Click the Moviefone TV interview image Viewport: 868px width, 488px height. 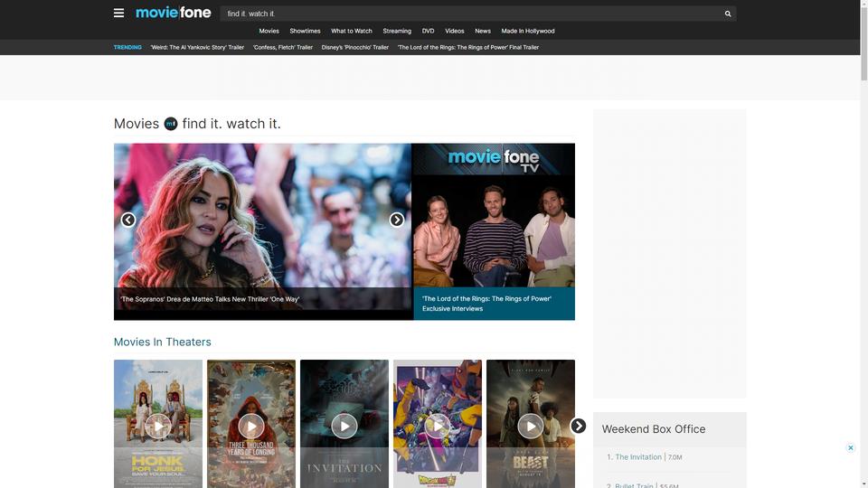pyautogui.click(x=494, y=216)
